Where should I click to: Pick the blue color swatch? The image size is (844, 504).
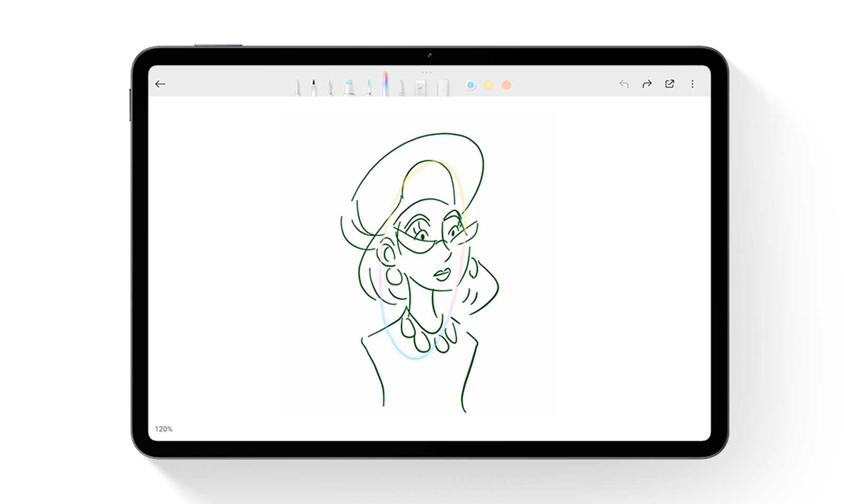(471, 85)
